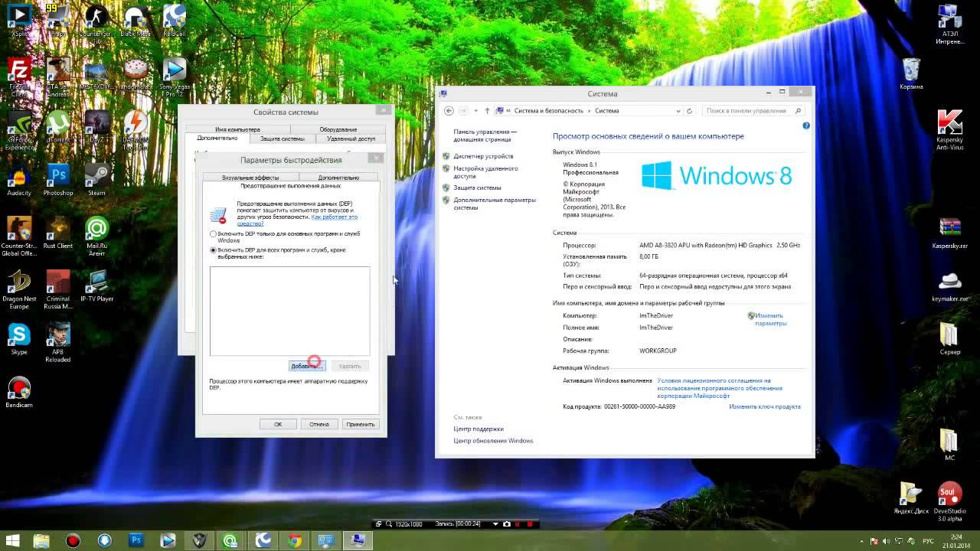Click the Применить button
Image resolution: width=980 pixels, height=551 pixels.
coord(360,424)
